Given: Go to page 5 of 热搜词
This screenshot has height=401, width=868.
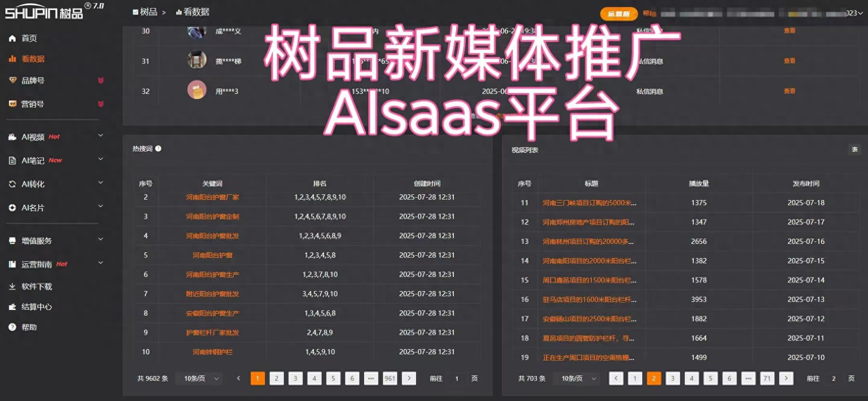Looking at the screenshot, I should (333, 378).
